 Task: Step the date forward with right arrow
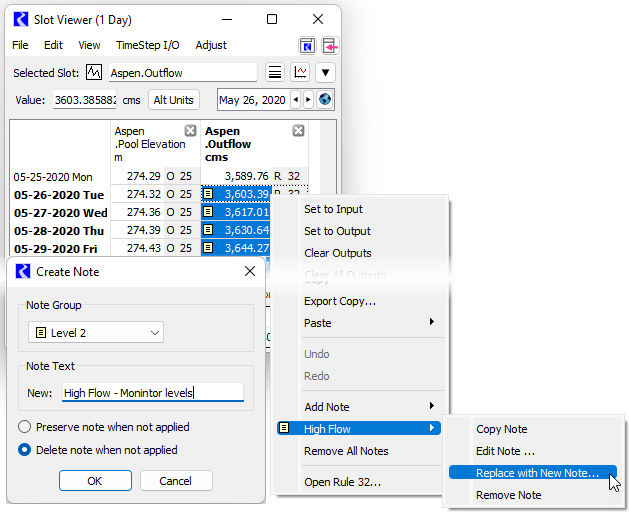point(308,100)
